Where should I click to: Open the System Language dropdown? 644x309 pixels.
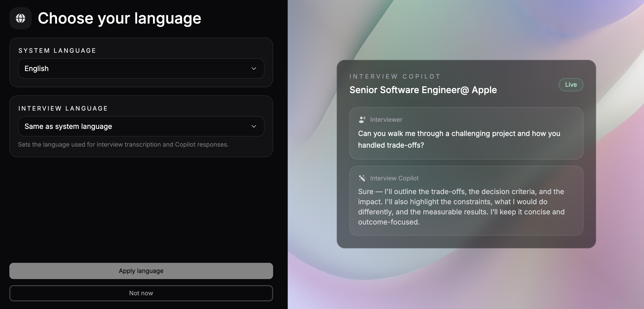click(141, 68)
